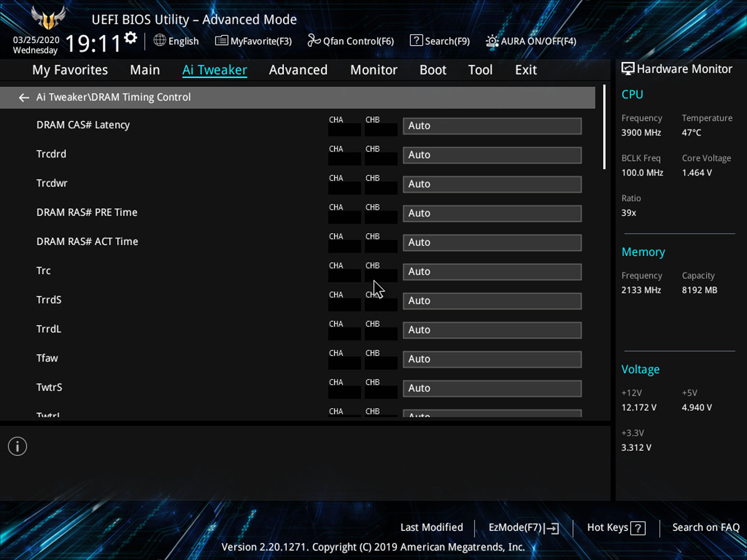Switch to EzMode(F7)
This screenshot has height=560, width=747.
[523, 528]
